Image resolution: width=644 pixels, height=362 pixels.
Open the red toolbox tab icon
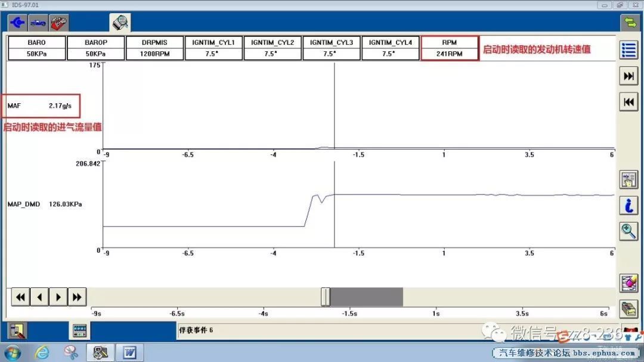58,23
